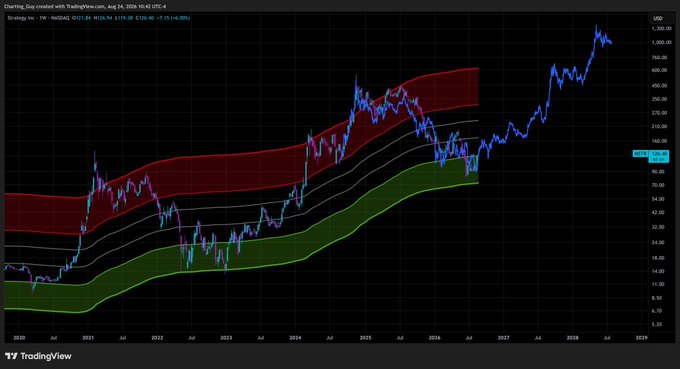Click the 160.00 price axis label
Screen dimensions: 680x369
[x=659, y=141]
